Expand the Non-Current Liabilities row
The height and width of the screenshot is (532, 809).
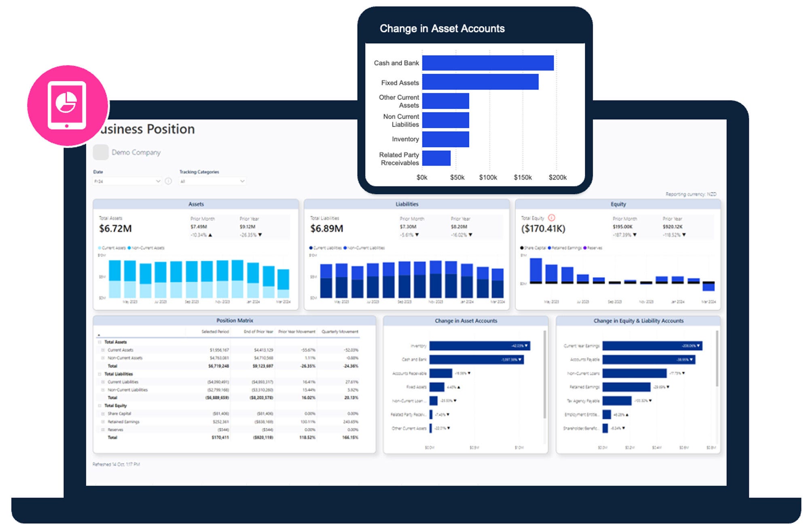[103, 390]
